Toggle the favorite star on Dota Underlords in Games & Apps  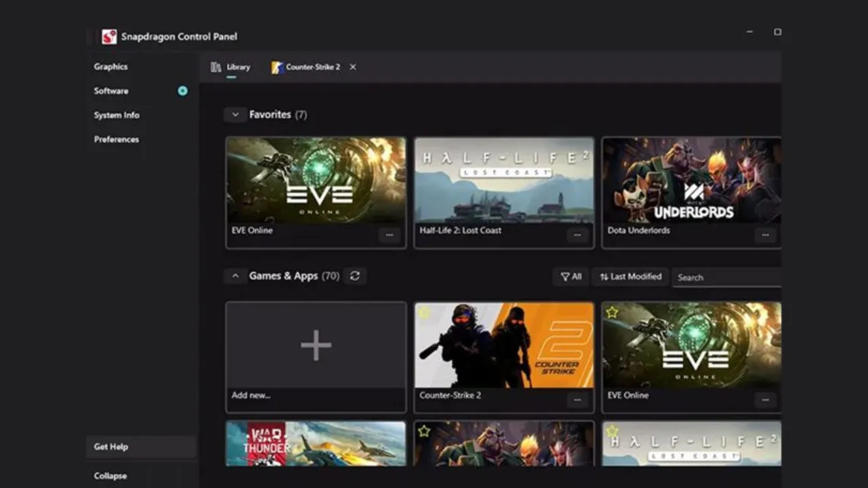[x=425, y=431]
